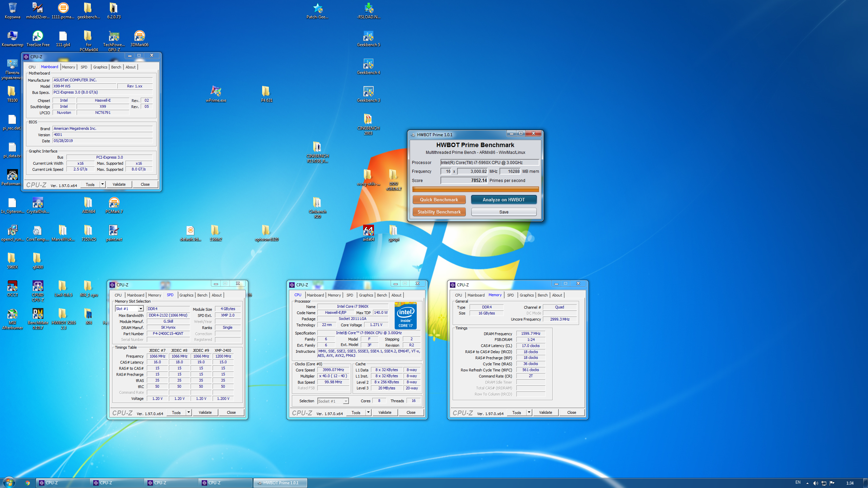Save the HWBOT Prime result
868x488 pixels.
(504, 212)
